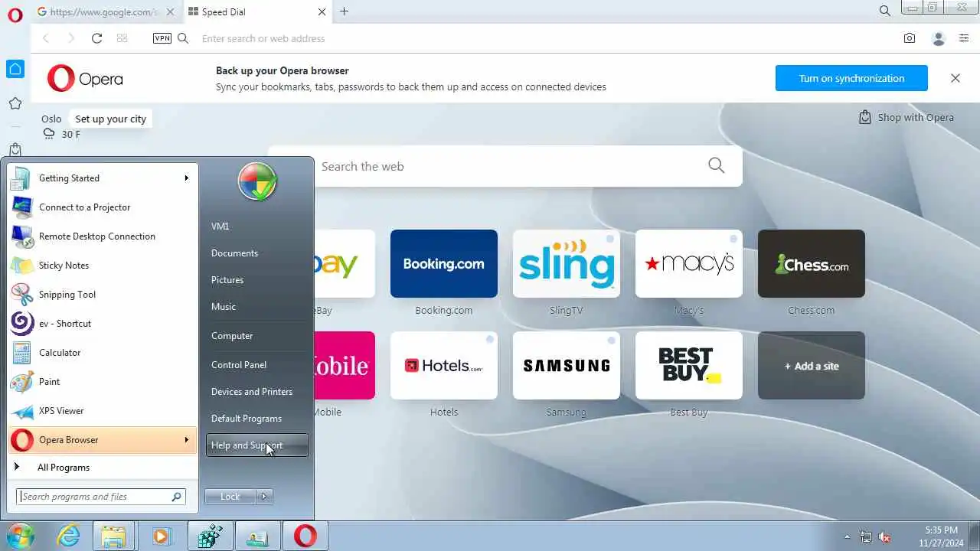Open Easy Setup sliders icon
This screenshot has width=980, height=551.
(964, 38)
